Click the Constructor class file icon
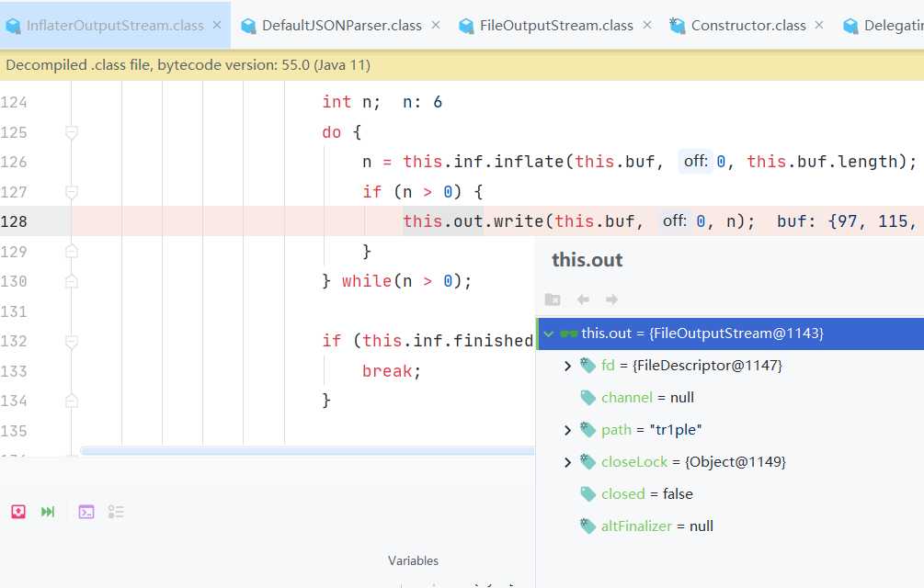Image resolution: width=924 pixels, height=588 pixels. click(677, 26)
